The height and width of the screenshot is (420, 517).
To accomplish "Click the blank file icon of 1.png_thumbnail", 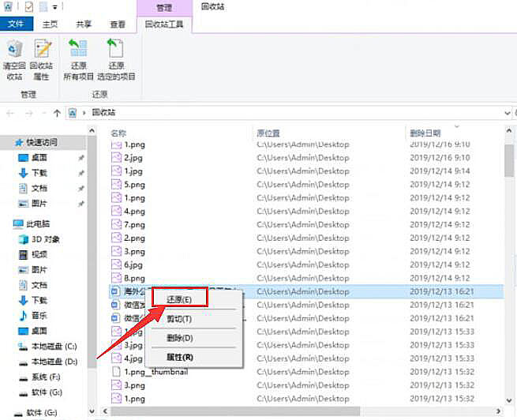I will pyautogui.click(x=116, y=372).
